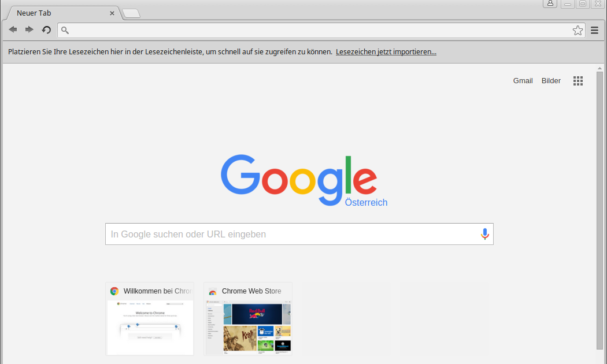This screenshot has height=364, width=607.
Task: Open the Chrome Web Store thumbnail
Action: 248,319
